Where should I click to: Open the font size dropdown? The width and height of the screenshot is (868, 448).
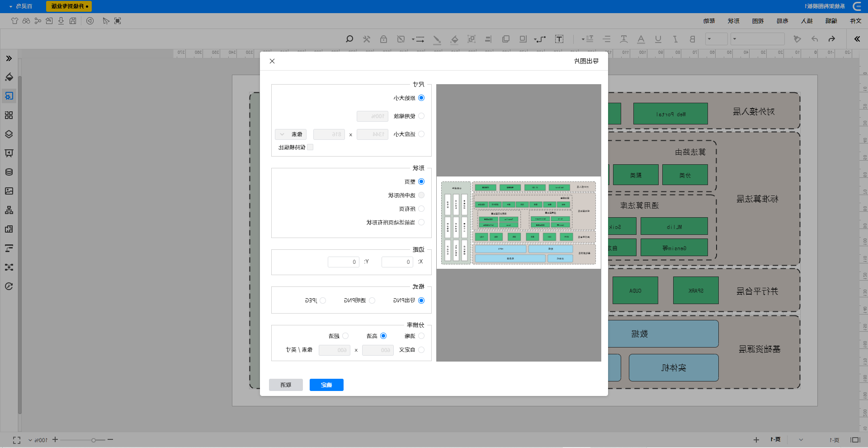716,39
